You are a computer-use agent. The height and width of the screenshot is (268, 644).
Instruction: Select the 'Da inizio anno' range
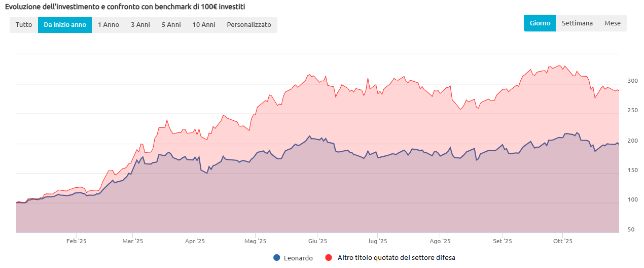tap(65, 24)
